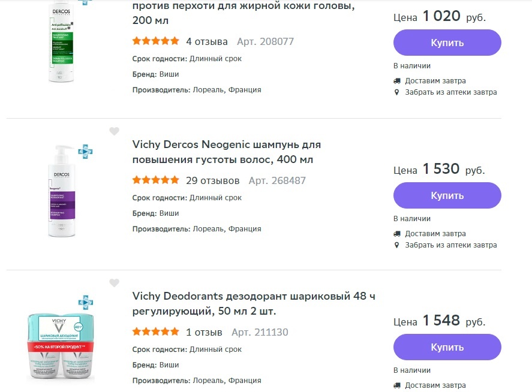532x392 pixels.
Task: Click blue cross badge on Neogenic shampoo
Action: click(x=85, y=152)
